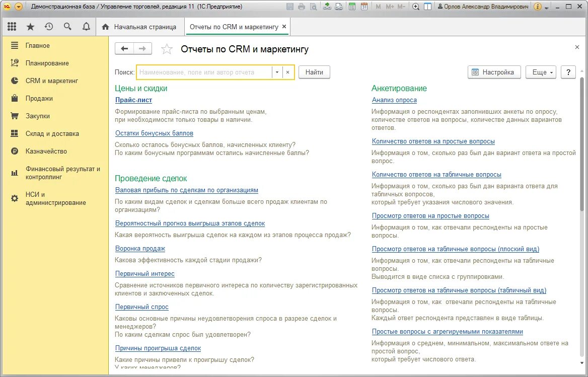The image size is (588, 377).
Task: Click the back navigation arrow button
Action: coord(124,49)
